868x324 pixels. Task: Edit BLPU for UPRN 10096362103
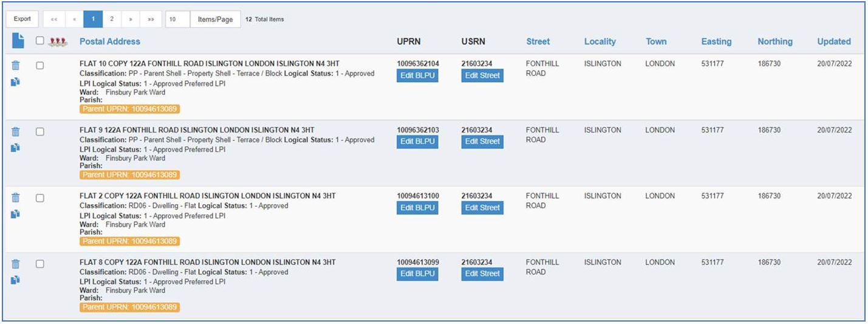point(417,141)
